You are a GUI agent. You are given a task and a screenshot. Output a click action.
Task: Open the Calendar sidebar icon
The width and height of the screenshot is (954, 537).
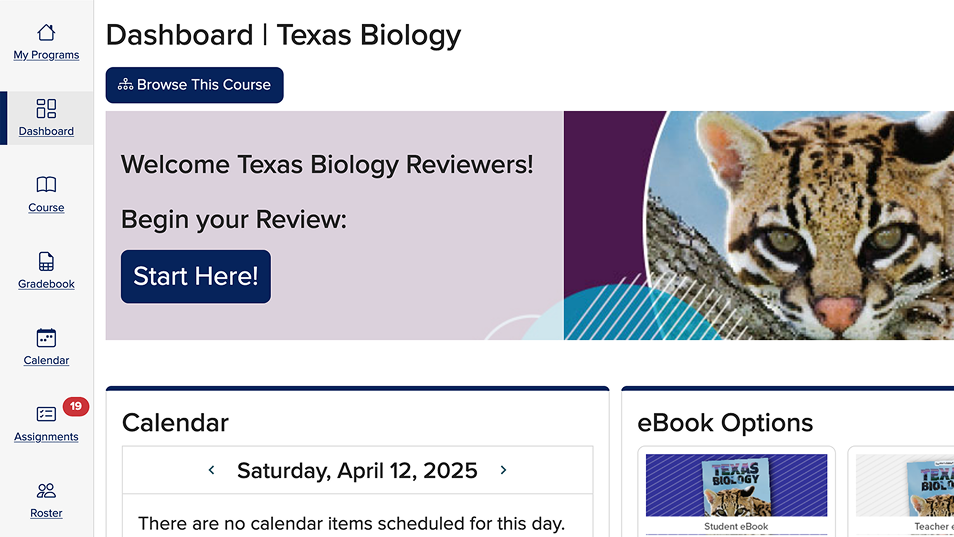click(46, 338)
